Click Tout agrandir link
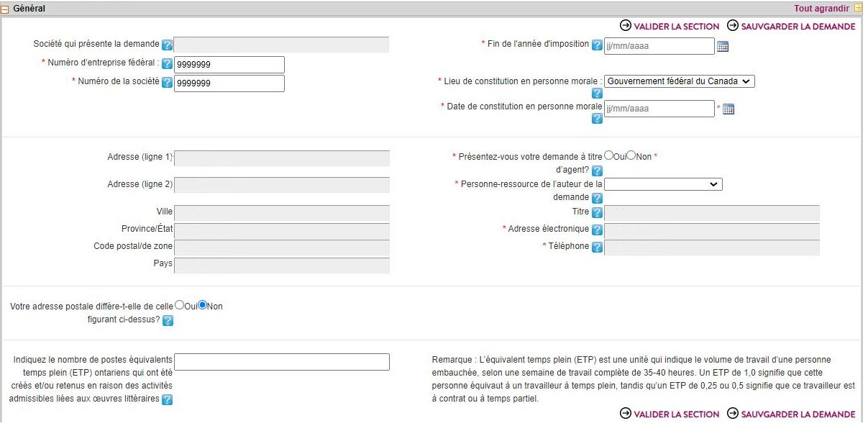The image size is (868, 426). [x=821, y=9]
